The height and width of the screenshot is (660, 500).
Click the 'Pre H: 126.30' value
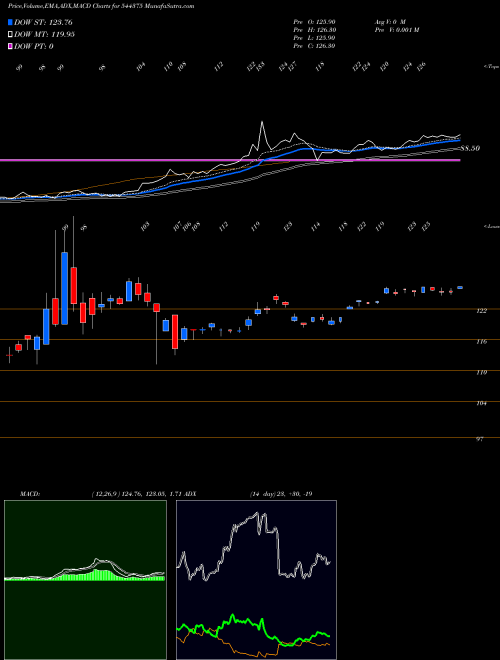pos(314,29)
